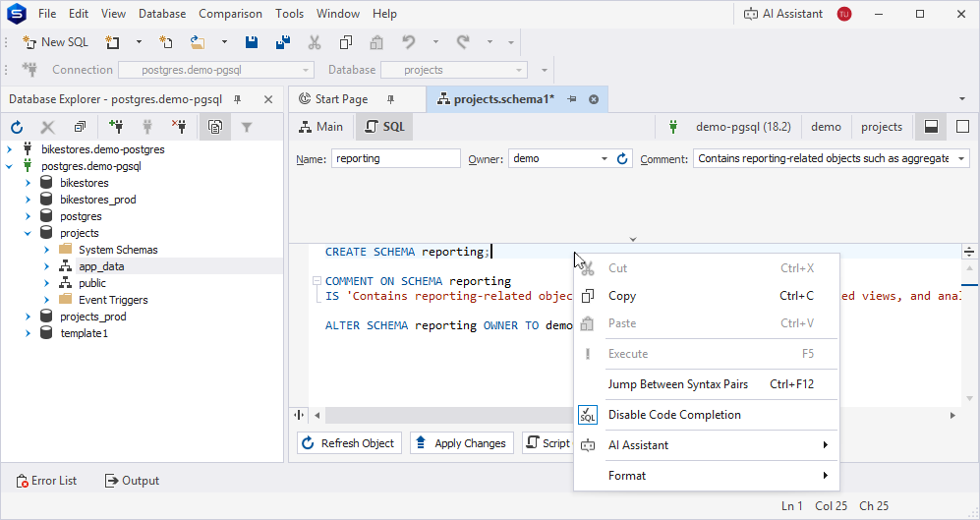Toggle the object view icon in Explorer toolbar

coord(215,128)
